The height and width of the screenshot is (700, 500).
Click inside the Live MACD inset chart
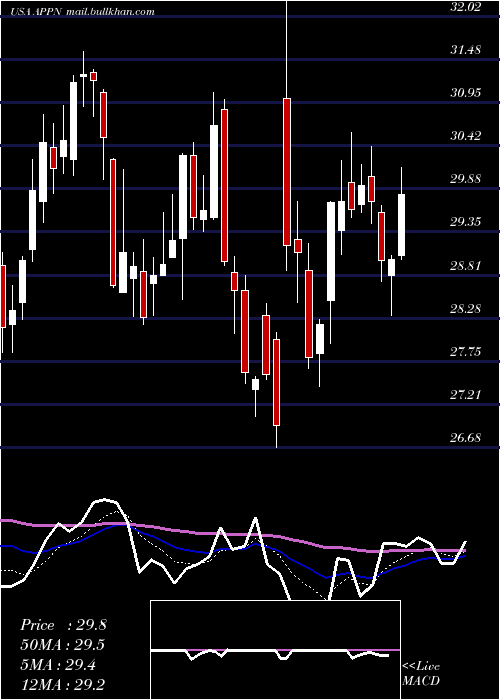(x=275, y=650)
